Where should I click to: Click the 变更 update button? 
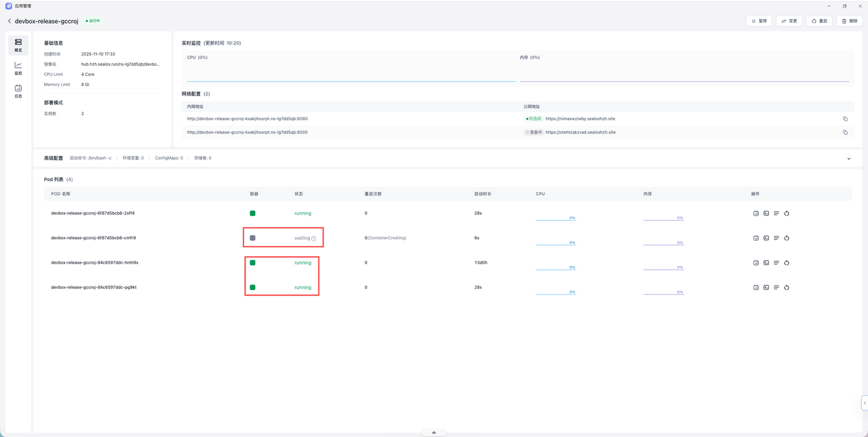[789, 21]
